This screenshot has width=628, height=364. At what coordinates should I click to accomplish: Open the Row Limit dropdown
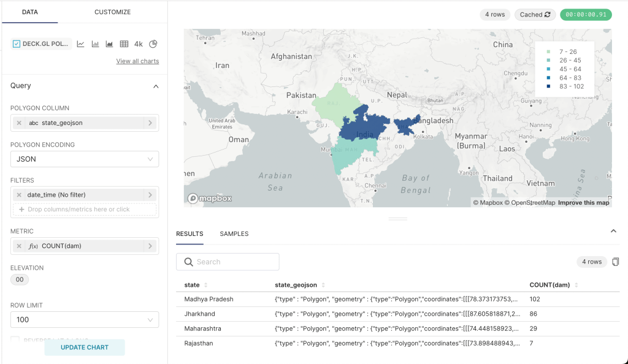coord(85,320)
